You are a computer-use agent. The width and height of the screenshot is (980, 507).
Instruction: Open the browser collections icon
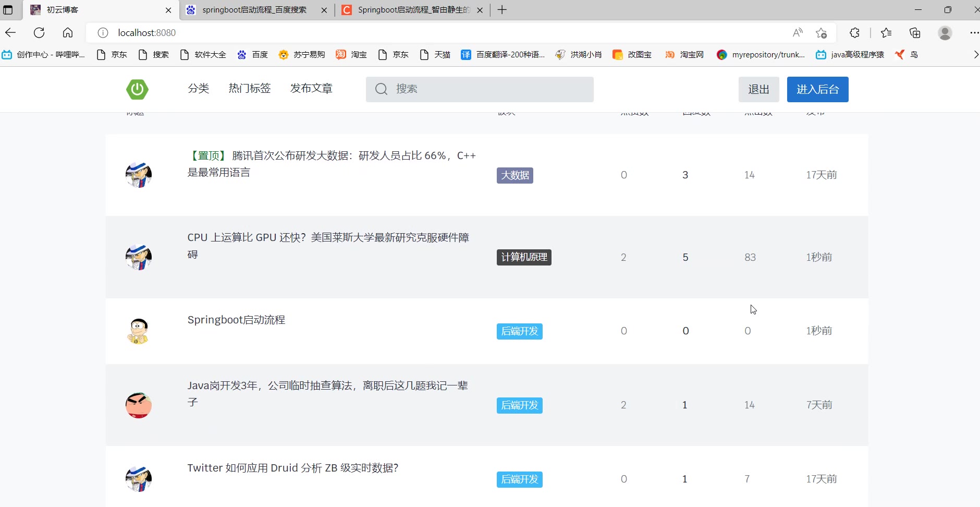(915, 33)
